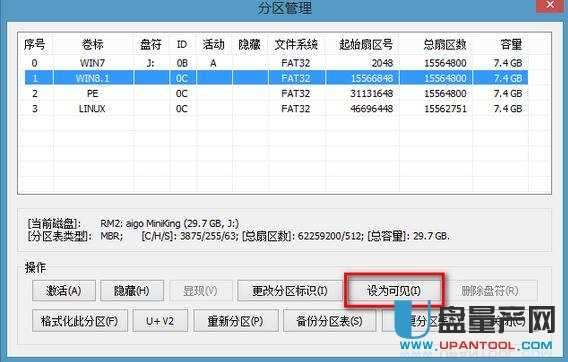Click the 62259200/512 total sectors value
Viewport: 568px width, 362px height.
pyautogui.click(x=330, y=236)
